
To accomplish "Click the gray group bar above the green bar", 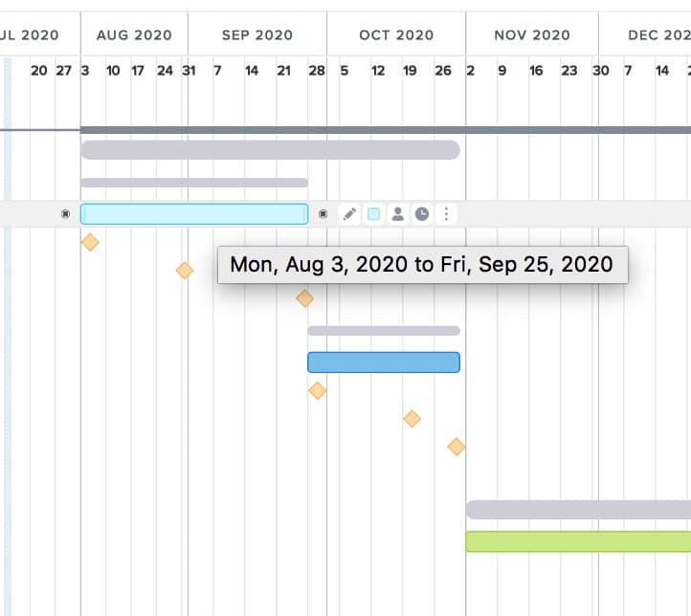I will pos(577,510).
